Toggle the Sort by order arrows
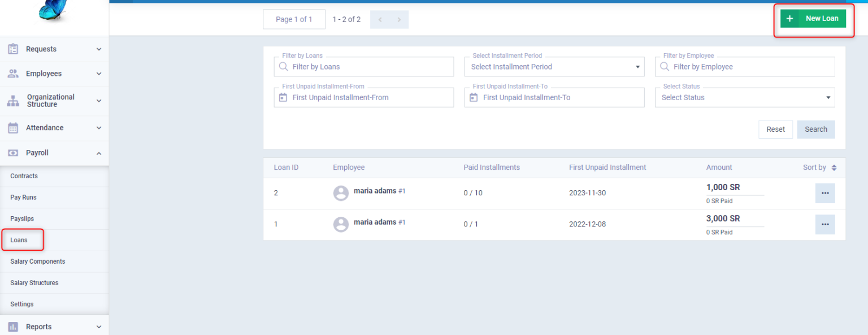 click(x=834, y=167)
